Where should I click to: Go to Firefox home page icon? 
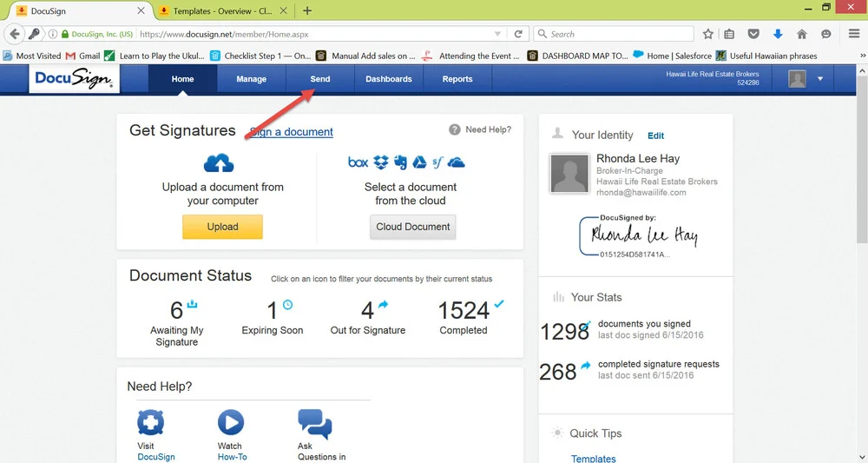tap(801, 34)
